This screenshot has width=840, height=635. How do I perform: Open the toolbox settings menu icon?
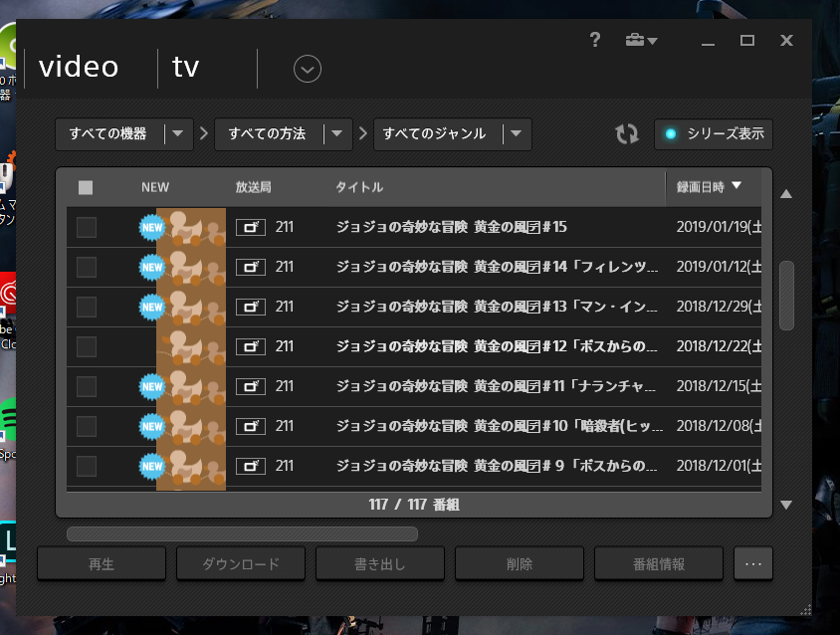click(641, 40)
